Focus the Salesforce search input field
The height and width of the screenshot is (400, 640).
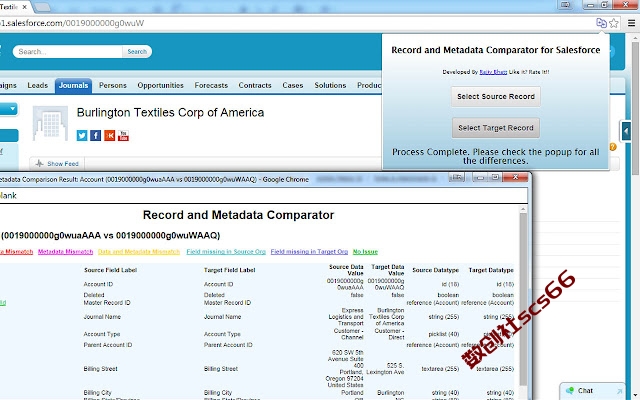pyautogui.click(x=68, y=51)
